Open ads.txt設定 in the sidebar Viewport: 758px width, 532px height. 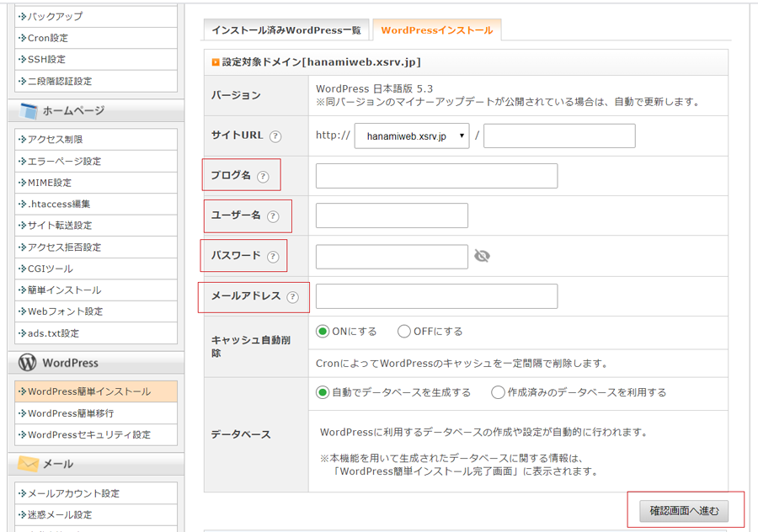96,333
